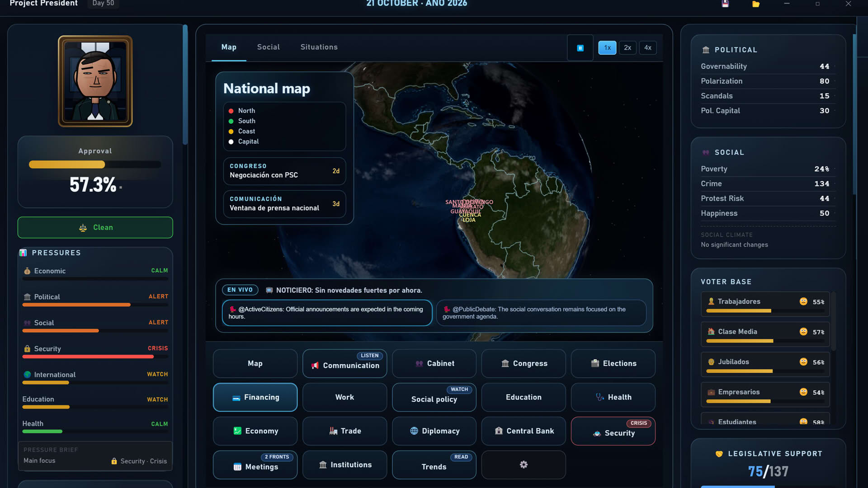Pause the simulation
The image size is (868, 488).
(x=580, y=48)
